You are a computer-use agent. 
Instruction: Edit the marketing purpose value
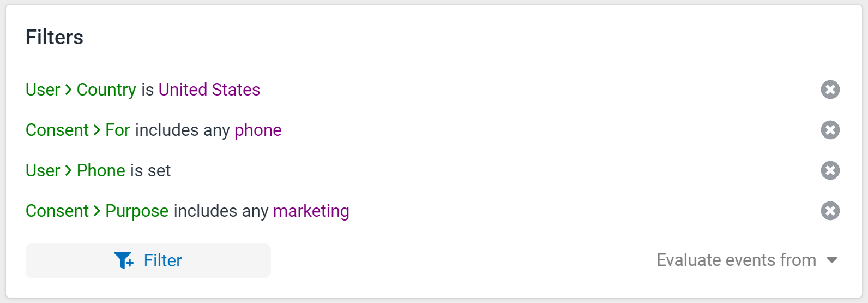311,211
